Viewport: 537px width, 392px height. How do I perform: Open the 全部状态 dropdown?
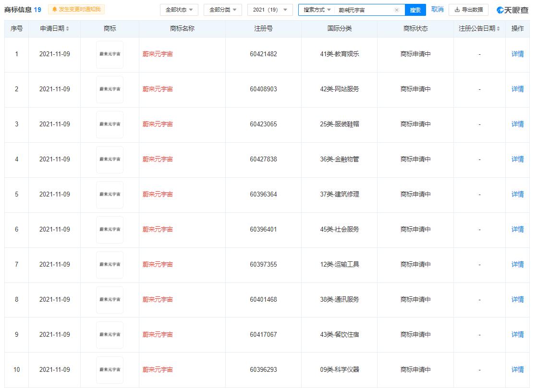click(179, 9)
